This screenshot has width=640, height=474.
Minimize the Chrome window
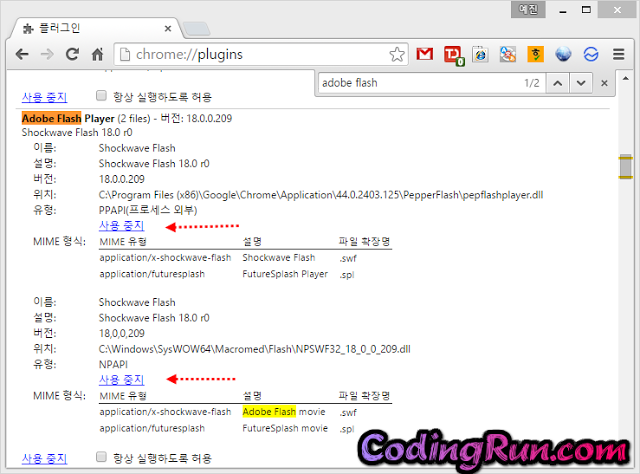563,10
